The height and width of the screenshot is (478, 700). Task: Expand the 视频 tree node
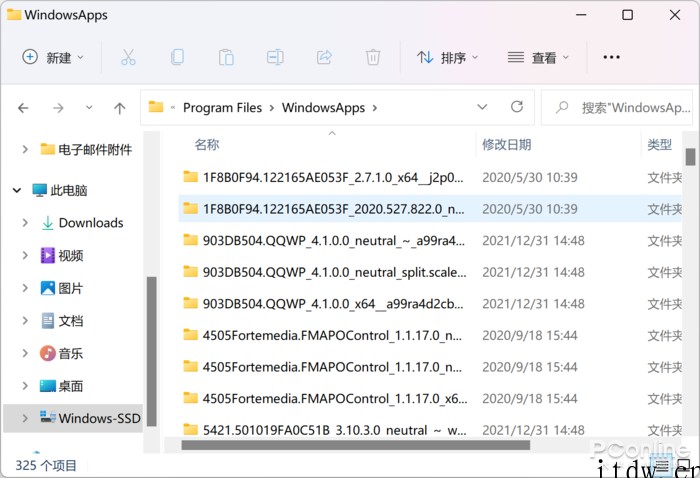(x=25, y=255)
